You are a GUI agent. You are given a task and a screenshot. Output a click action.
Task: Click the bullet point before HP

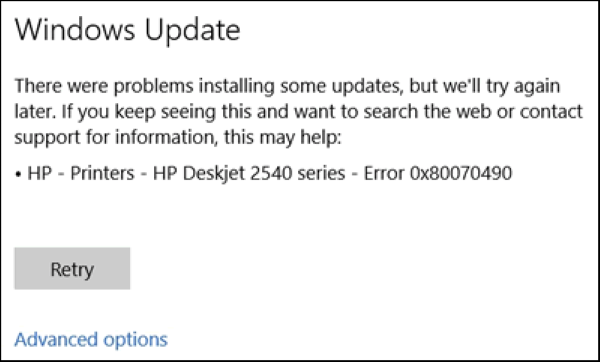pyautogui.click(x=18, y=174)
